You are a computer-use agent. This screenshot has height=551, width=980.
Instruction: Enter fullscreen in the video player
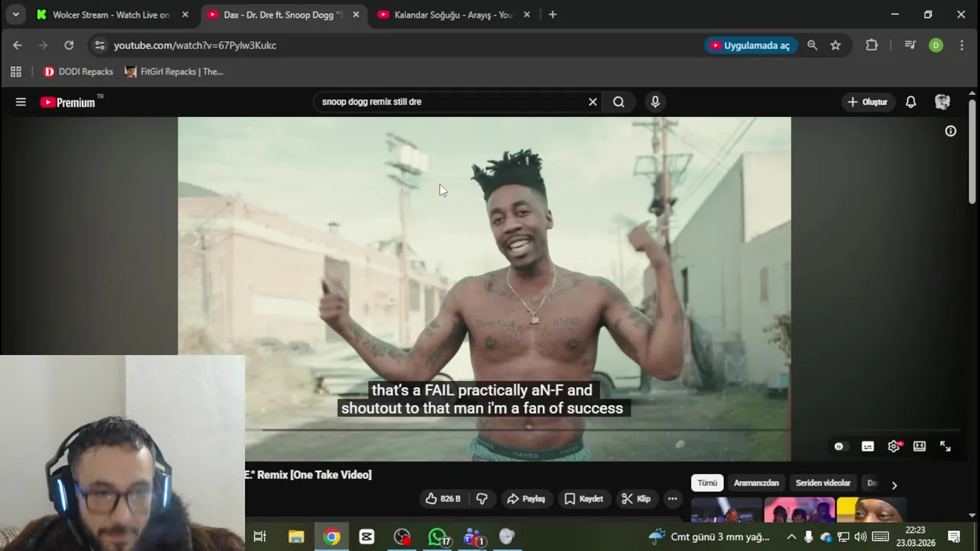pyautogui.click(x=946, y=446)
